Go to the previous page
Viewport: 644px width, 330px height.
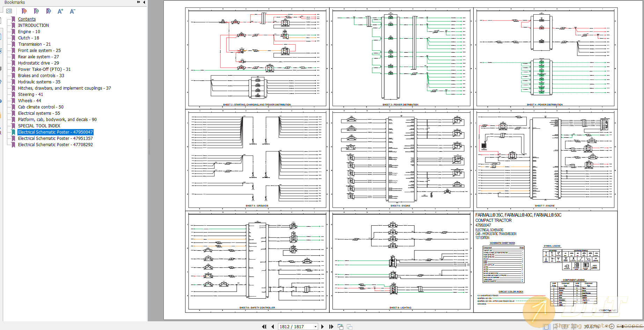272,327
